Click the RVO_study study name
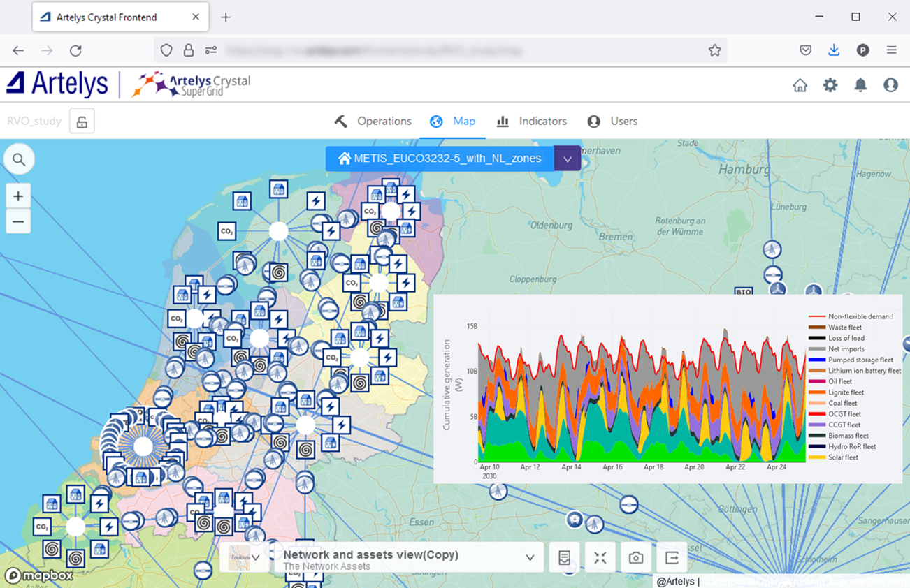Viewport: 910px width, 588px height. point(34,122)
